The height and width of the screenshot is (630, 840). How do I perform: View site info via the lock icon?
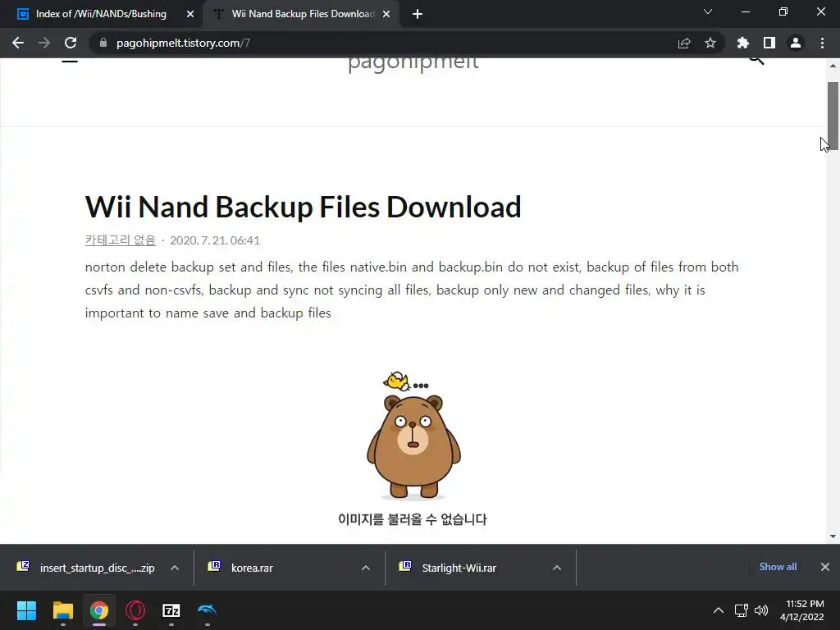[103, 43]
